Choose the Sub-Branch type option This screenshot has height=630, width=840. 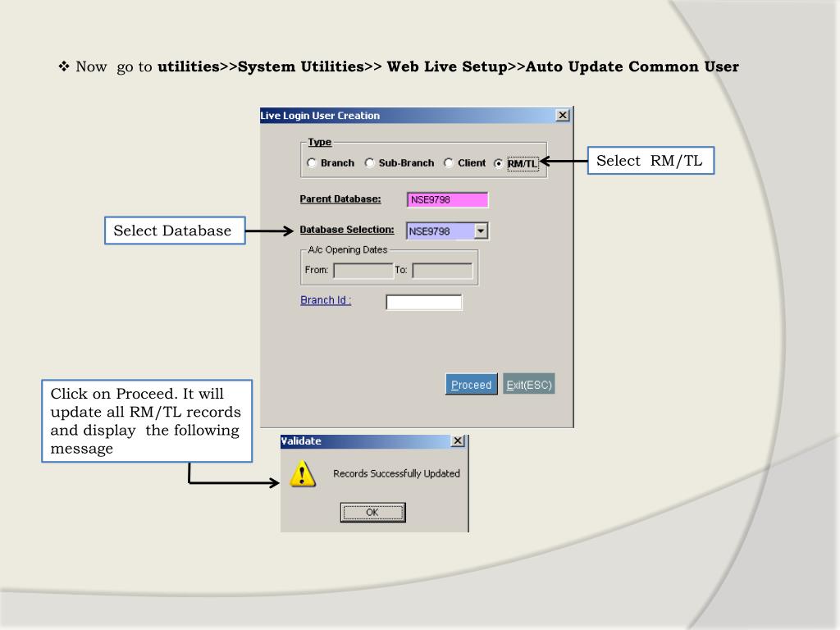369,163
